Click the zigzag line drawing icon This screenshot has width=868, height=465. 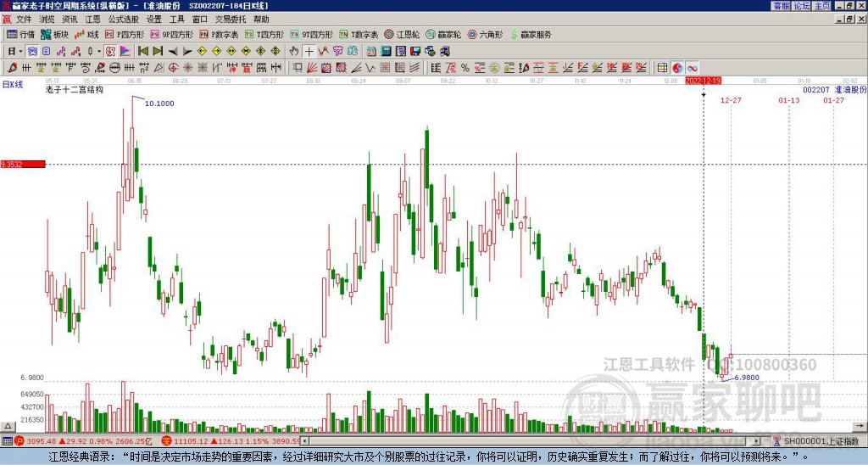click(370, 68)
